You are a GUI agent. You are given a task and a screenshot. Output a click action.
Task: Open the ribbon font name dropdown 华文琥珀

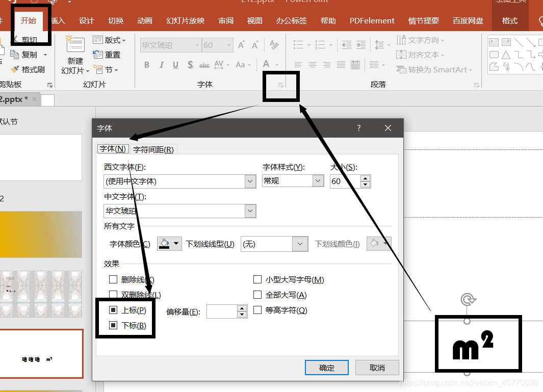click(197, 45)
